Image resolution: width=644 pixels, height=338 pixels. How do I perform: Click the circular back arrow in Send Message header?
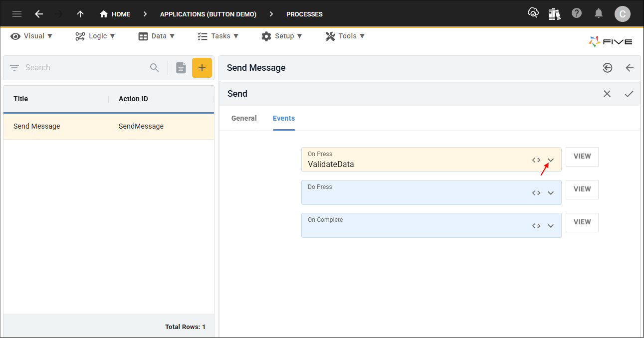pyautogui.click(x=607, y=68)
